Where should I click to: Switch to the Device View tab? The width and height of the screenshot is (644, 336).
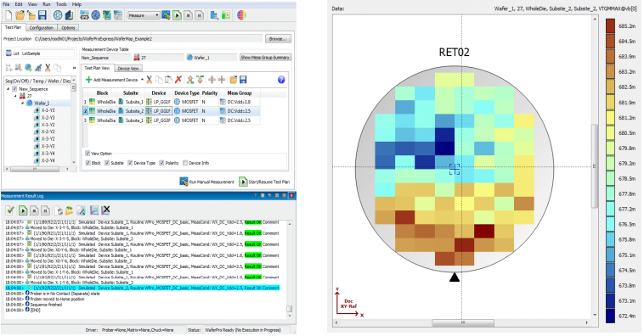(128, 69)
